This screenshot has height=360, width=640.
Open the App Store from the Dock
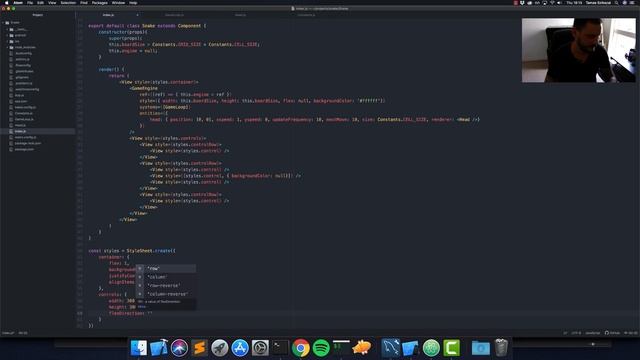click(x=240, y=348)
